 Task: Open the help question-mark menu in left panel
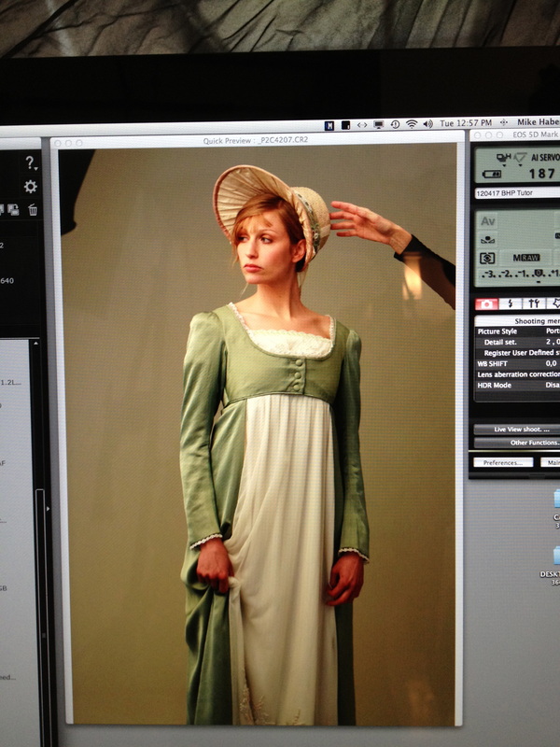coord(31,163)
